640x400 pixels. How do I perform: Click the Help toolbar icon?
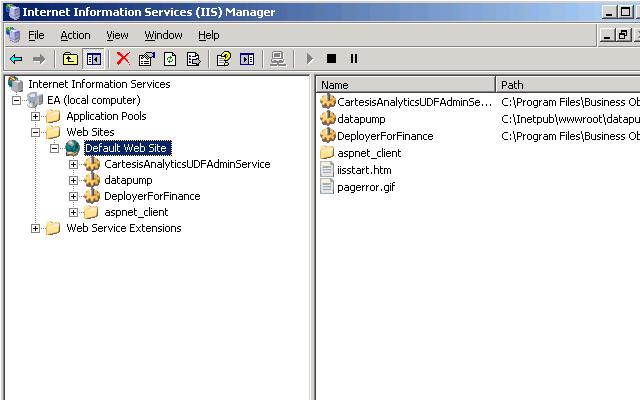click(x=224, y=59)
